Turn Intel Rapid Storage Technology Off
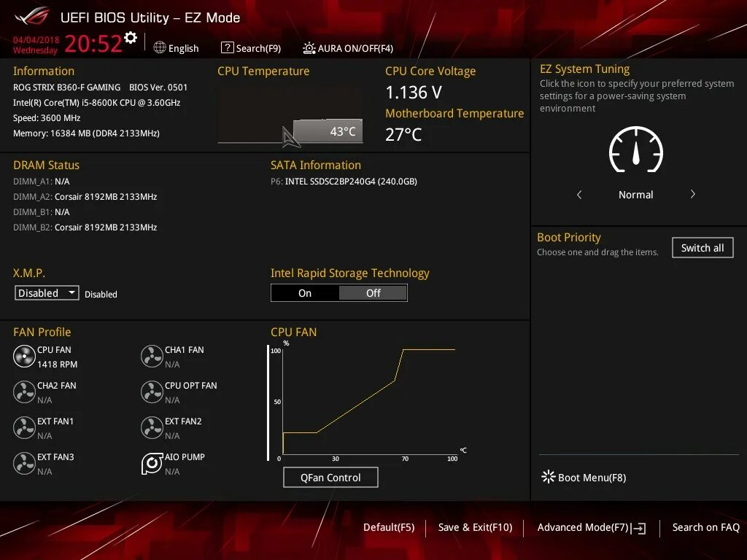The image size is (747, 560). pyautogui.click(x=373, y=293)
